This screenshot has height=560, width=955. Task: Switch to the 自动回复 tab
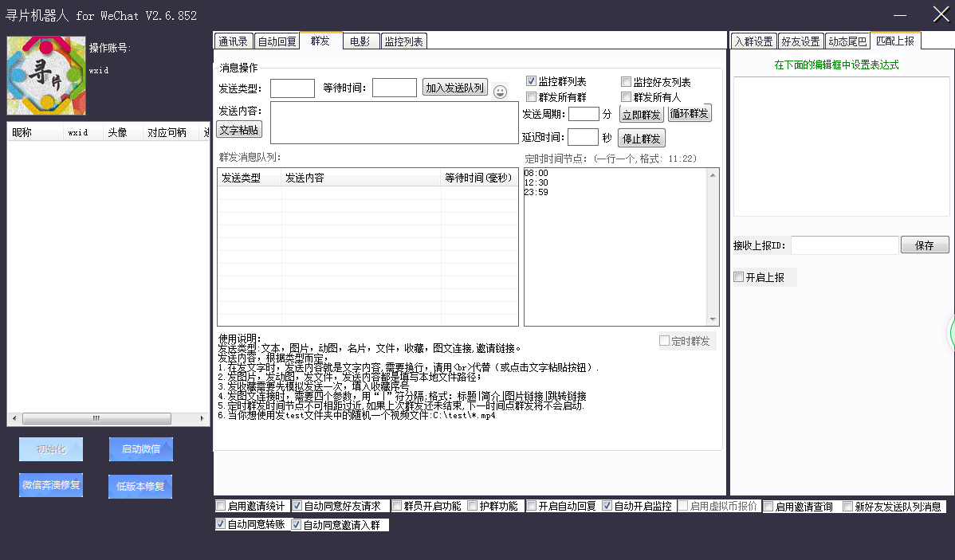click(x=277, y=41)
